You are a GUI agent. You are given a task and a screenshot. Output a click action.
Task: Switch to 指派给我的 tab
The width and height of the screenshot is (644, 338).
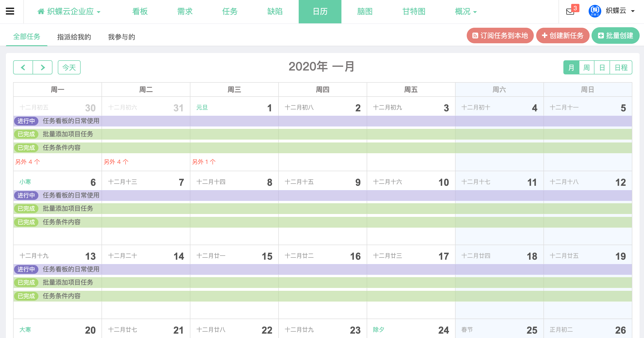(x=74, y=37)
